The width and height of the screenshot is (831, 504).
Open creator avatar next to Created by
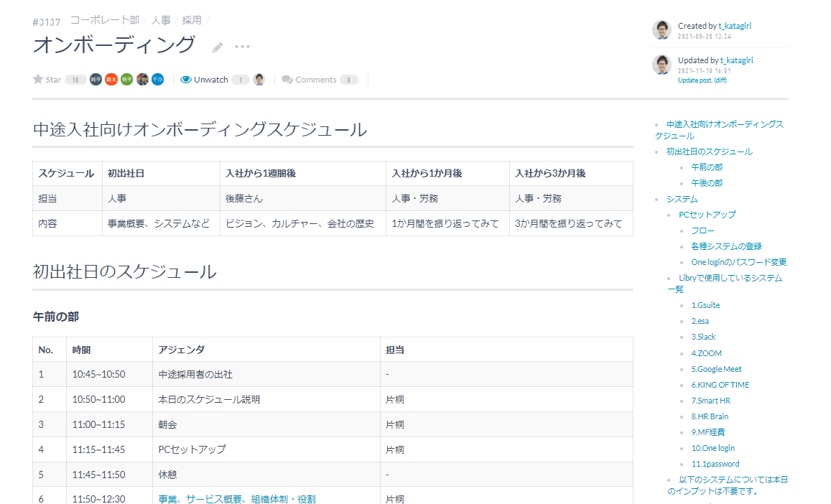pos(661,30)
